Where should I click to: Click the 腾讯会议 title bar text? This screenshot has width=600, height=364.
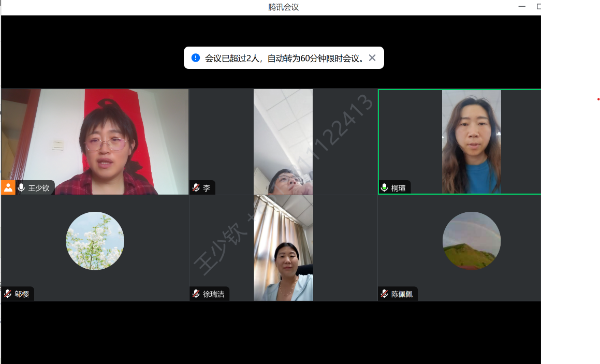[x=283, y=7]
